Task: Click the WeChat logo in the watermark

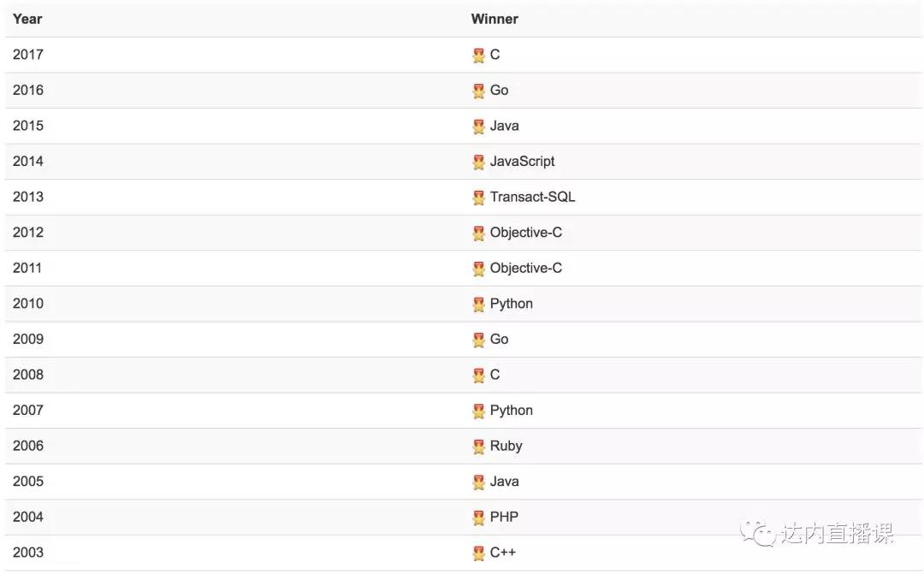Action: click(x=758, y=533)
